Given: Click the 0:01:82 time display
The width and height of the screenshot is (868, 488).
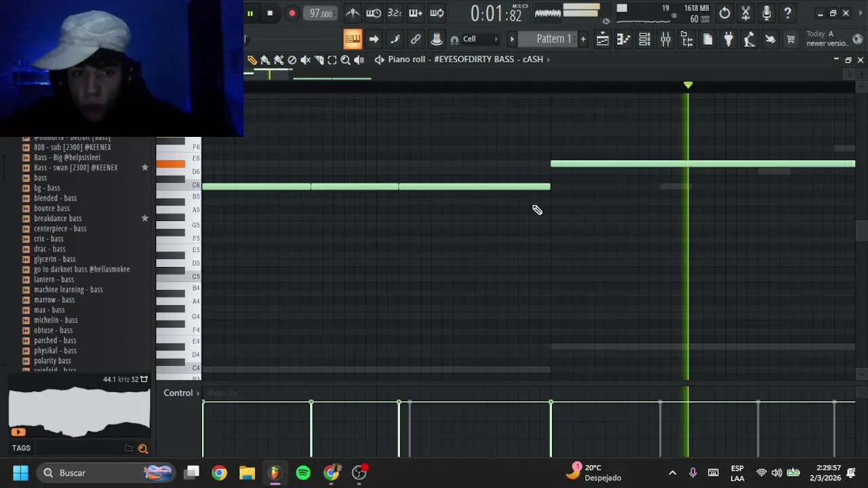Looking at the screenshot, I should pyautogui.click(x=496, y=14).
